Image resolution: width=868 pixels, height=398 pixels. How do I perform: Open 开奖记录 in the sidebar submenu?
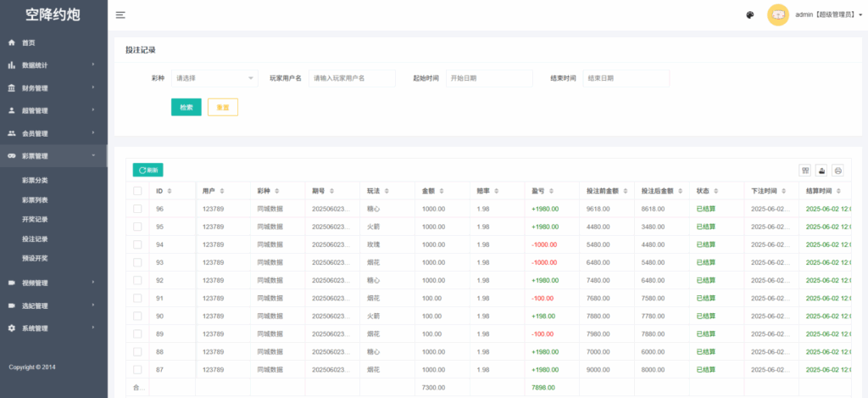pyautogui.click(x=35, y=219)
